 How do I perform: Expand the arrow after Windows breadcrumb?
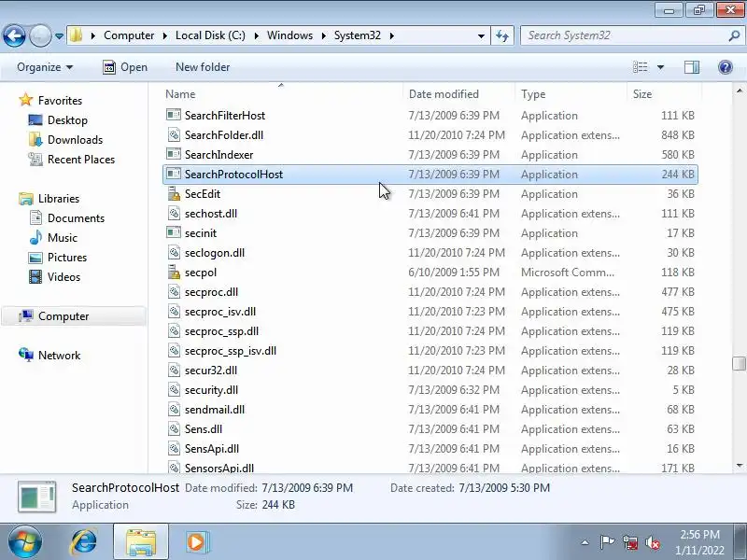(323, 35)
